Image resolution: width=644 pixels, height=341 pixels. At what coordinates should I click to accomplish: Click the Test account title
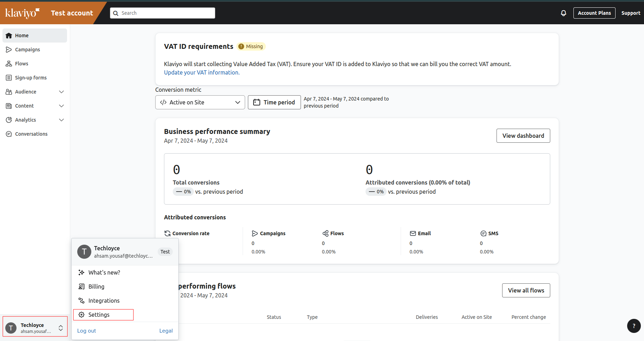pos(72,13)
